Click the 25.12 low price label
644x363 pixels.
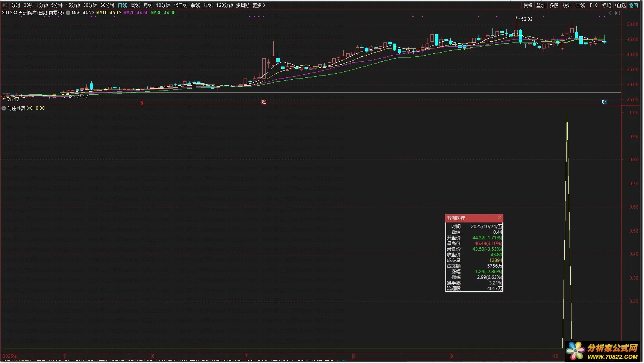(13, 100)
